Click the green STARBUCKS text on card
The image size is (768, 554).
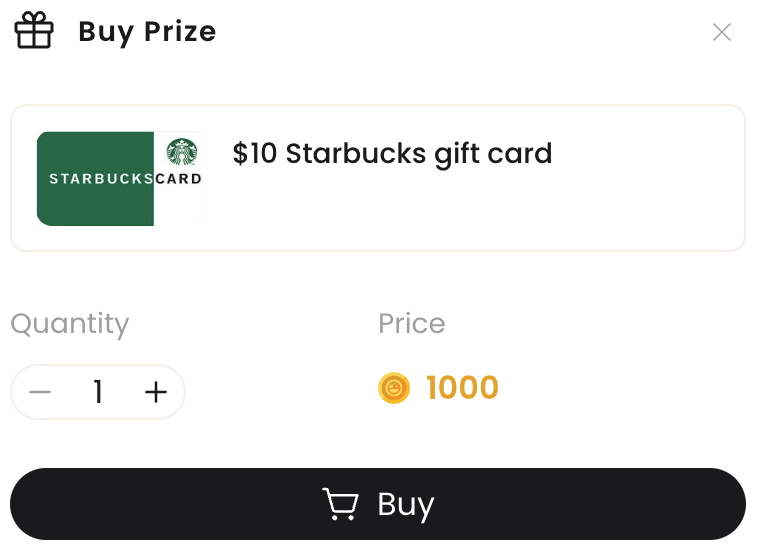coord(101,179)
